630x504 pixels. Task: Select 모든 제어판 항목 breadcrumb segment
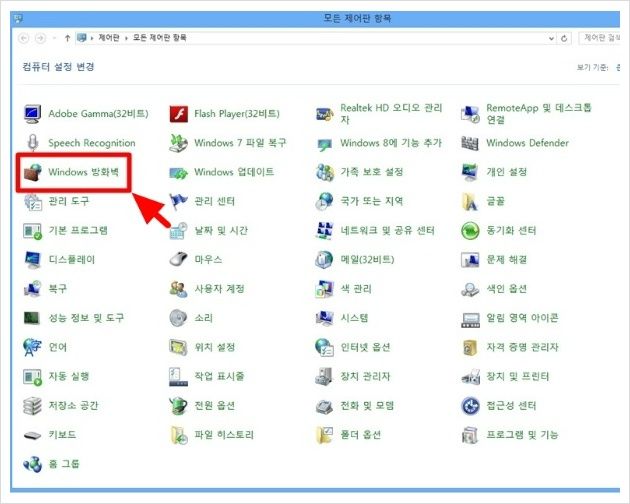pyautogui.click(x=160, y=38)
